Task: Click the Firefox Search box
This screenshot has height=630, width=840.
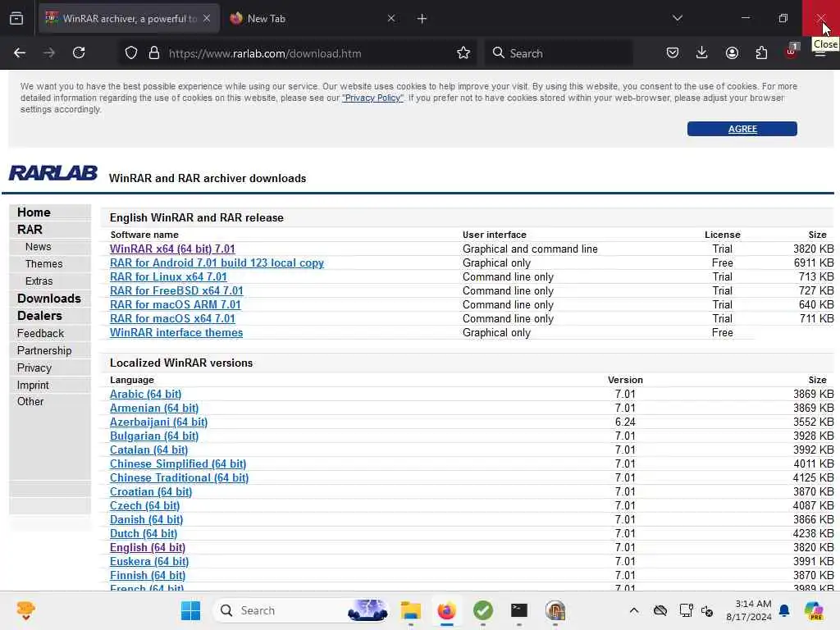Action: [559, 53]
